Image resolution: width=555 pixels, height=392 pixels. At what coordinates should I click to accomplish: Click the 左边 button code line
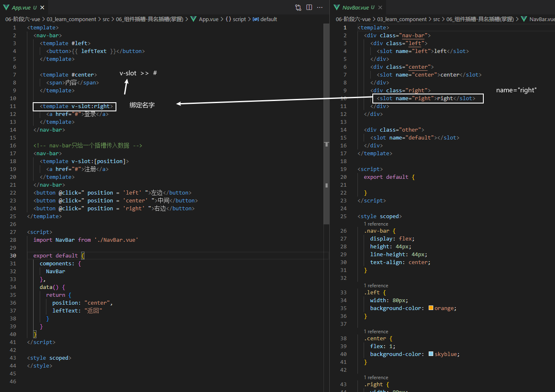tap(112, 192)
